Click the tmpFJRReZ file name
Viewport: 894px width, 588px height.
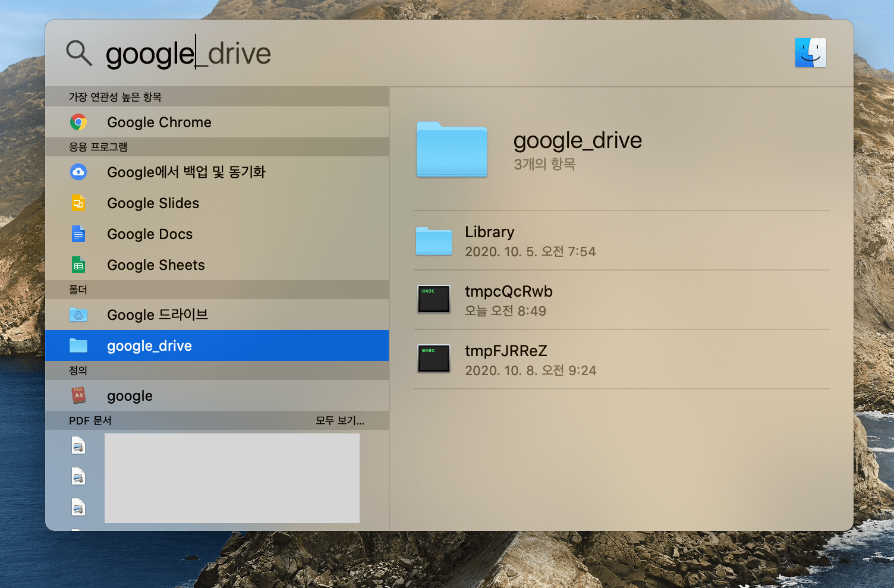click(x=506, y=351)
